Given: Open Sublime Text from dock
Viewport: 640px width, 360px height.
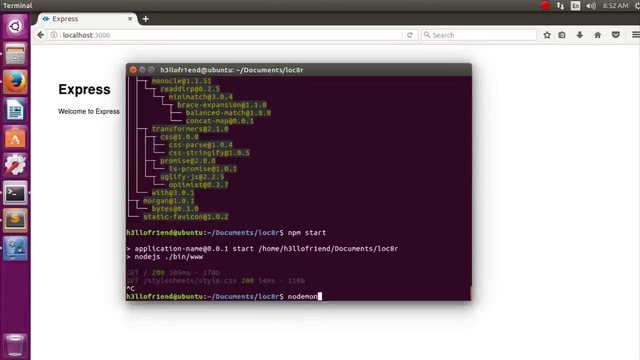Looking at the screenshot, I should [15, 220].
